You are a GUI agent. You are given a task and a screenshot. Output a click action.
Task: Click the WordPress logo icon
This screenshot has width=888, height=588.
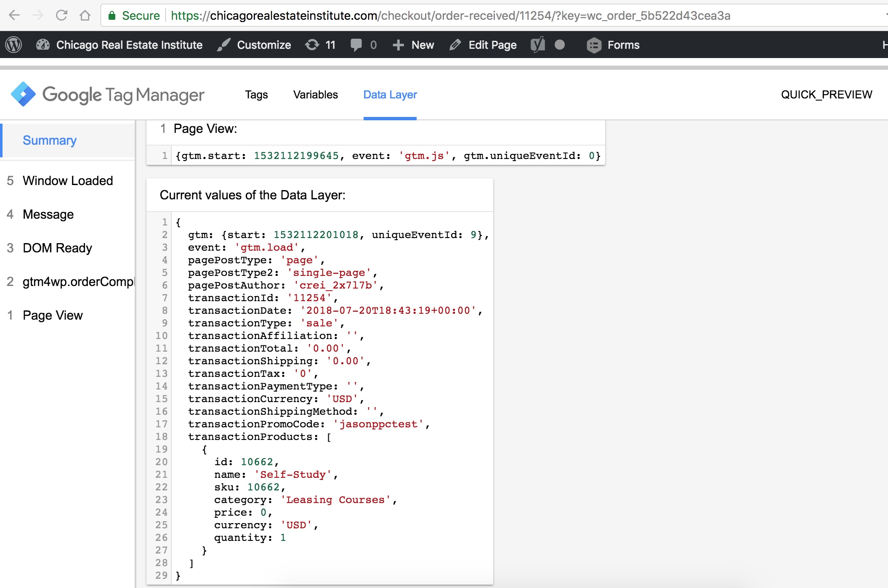coord(14,45)
